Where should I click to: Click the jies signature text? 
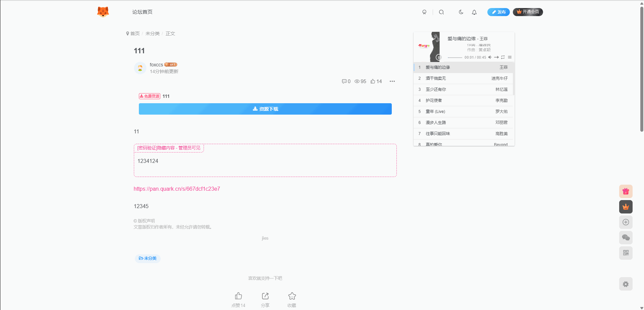tap(265, 238)
